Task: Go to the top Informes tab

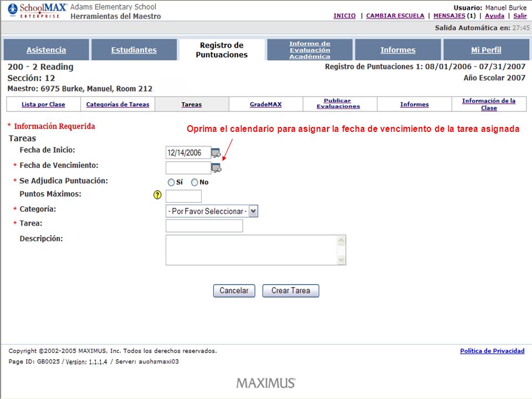Action: click(x=398, y=50)
